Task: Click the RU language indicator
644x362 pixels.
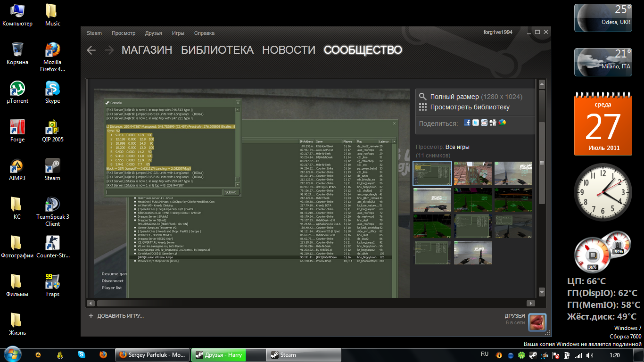Action: [x=485, y=354]
